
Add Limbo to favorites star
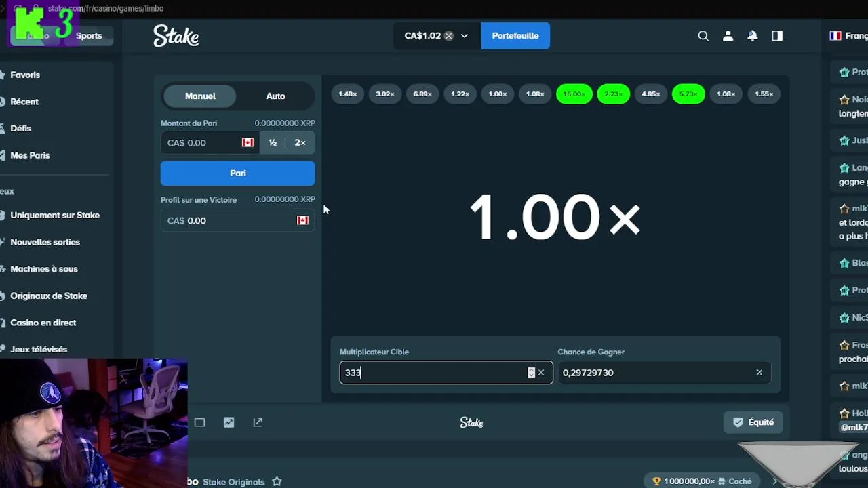coord(277,481)
